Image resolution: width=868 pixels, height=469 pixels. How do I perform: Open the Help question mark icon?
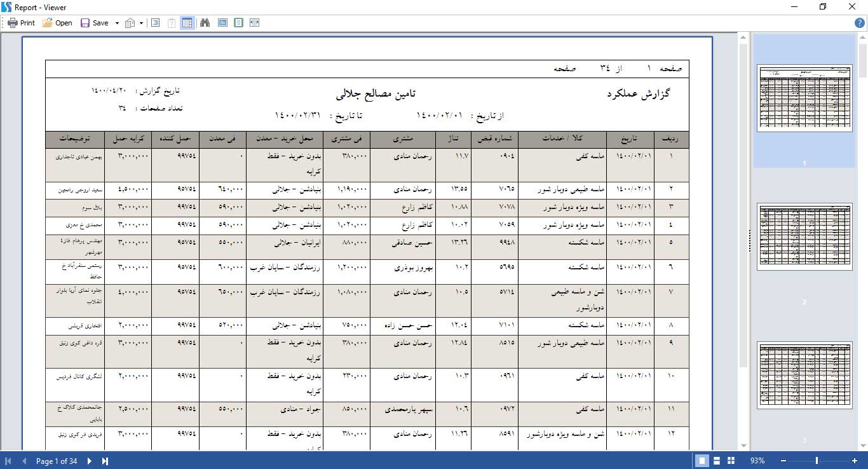860,23
